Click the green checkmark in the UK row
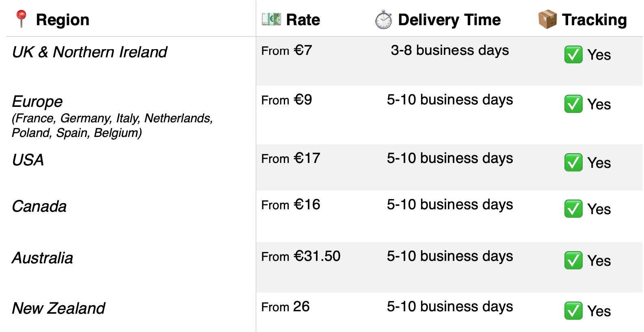 [573, 54]
